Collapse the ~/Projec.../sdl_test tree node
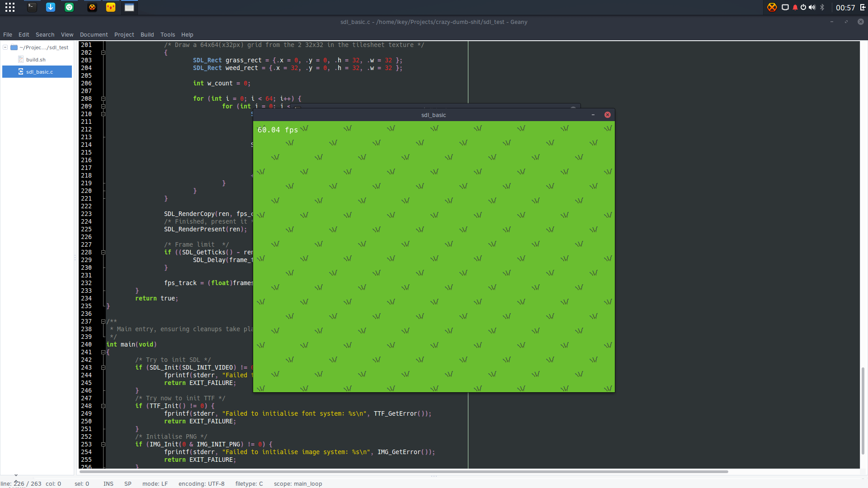The image size is (868, 488). click(5, 47)
